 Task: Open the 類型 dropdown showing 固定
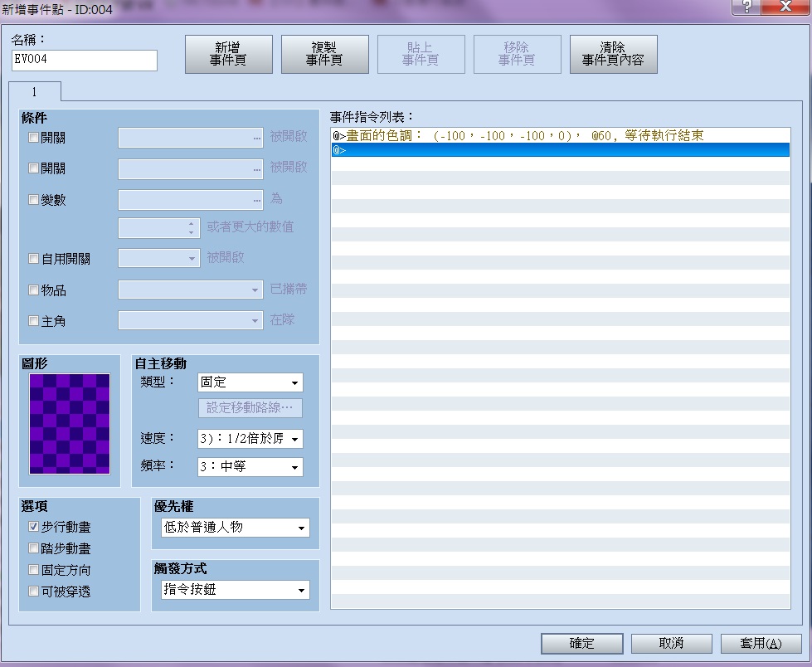250,382
